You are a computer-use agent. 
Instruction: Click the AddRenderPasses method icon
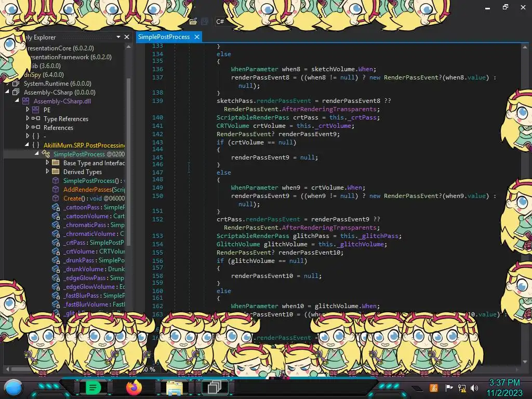coord(56,189)
